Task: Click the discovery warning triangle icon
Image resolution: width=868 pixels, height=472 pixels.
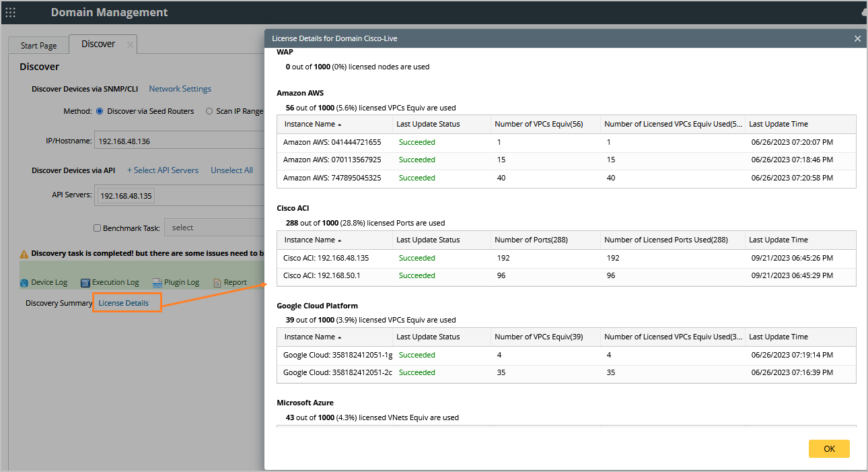Action: (24, 254)
